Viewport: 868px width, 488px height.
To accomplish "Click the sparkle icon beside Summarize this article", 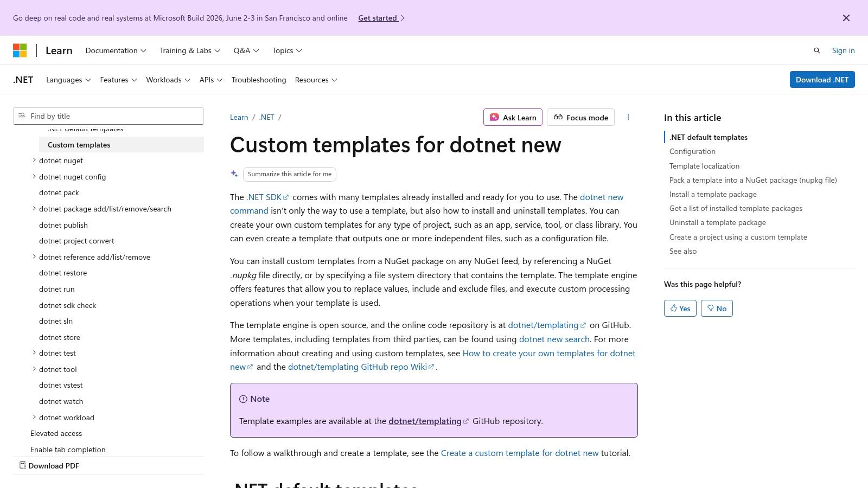I will point(234,174).
